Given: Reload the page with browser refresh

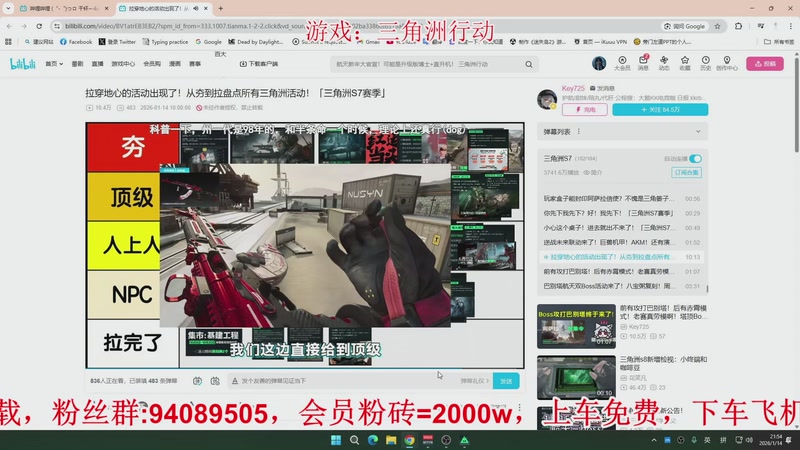Looking at the screenshot, I should click(x=39, y=26).
